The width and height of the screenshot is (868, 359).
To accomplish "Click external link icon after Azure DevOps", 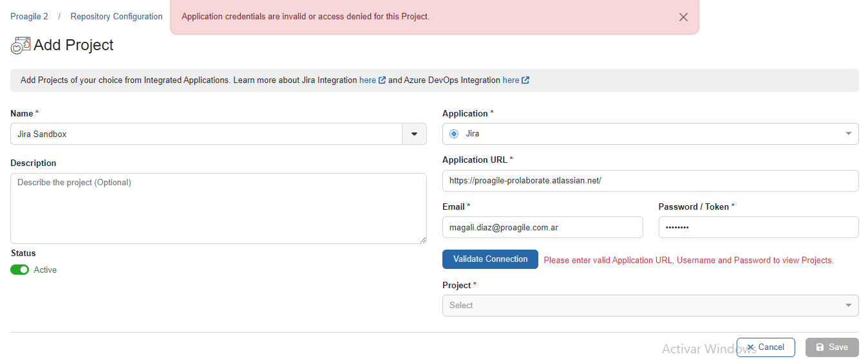I will [x=525, y=80].
